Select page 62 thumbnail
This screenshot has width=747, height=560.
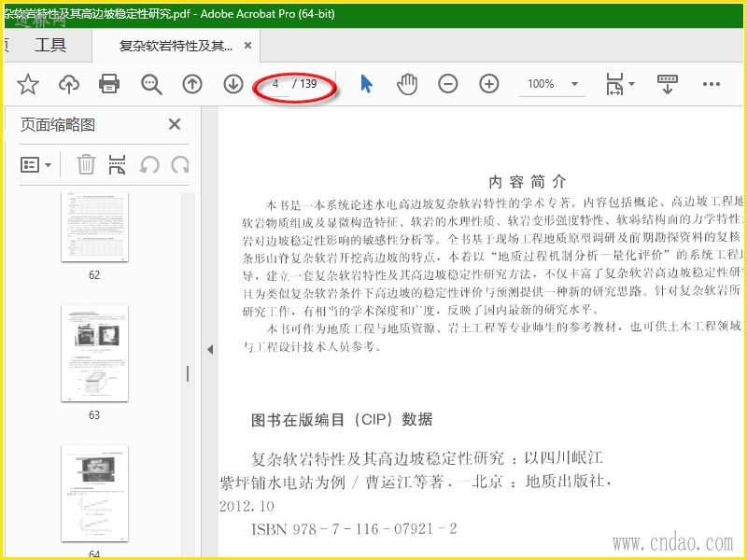pos(95,227)
